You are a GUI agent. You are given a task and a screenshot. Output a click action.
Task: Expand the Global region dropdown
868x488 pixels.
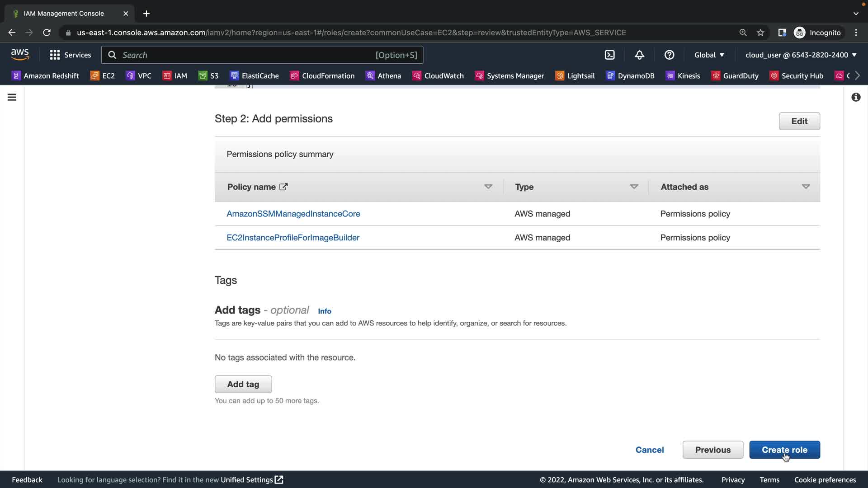pos(709,55)
